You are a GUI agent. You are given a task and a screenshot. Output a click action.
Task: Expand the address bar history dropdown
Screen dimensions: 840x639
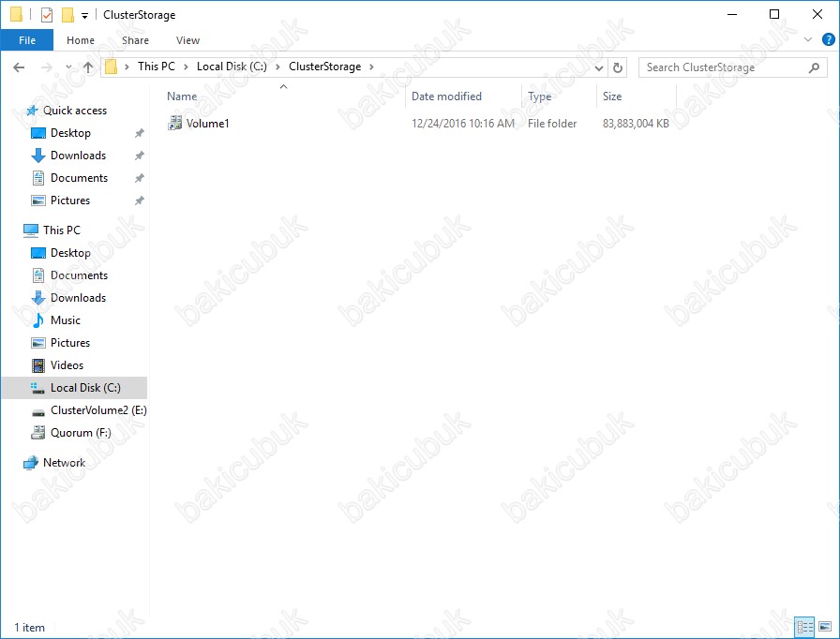pos(599,67)
